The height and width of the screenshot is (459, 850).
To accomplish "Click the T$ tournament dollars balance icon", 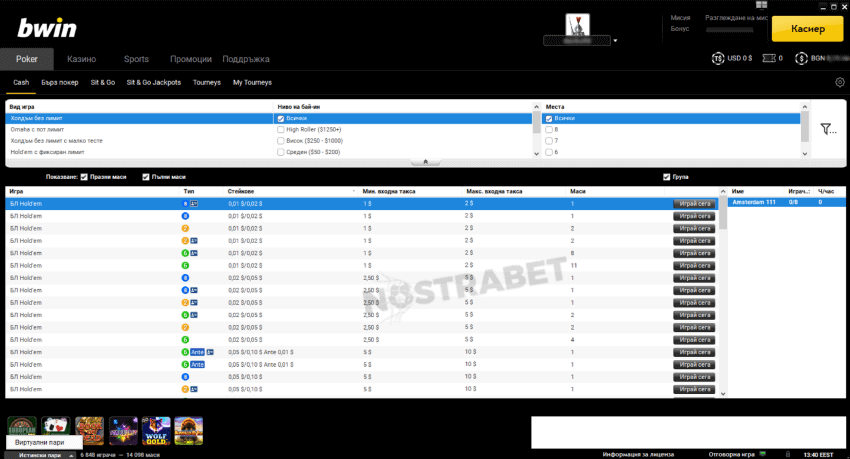I will coord(718,58).
